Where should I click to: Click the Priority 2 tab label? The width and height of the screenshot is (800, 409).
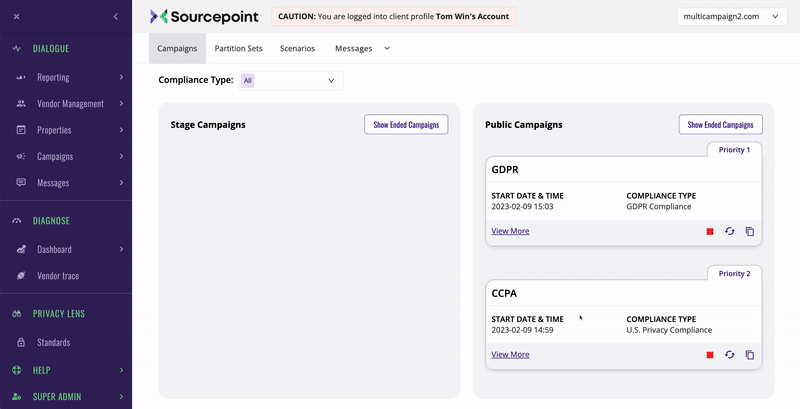click(734, 273)
